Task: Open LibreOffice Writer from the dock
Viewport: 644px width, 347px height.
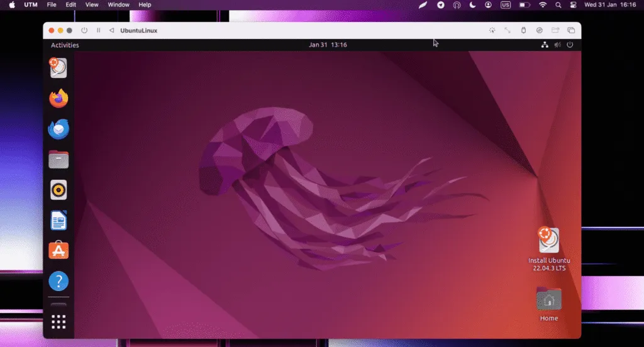Action: point(58,220)
